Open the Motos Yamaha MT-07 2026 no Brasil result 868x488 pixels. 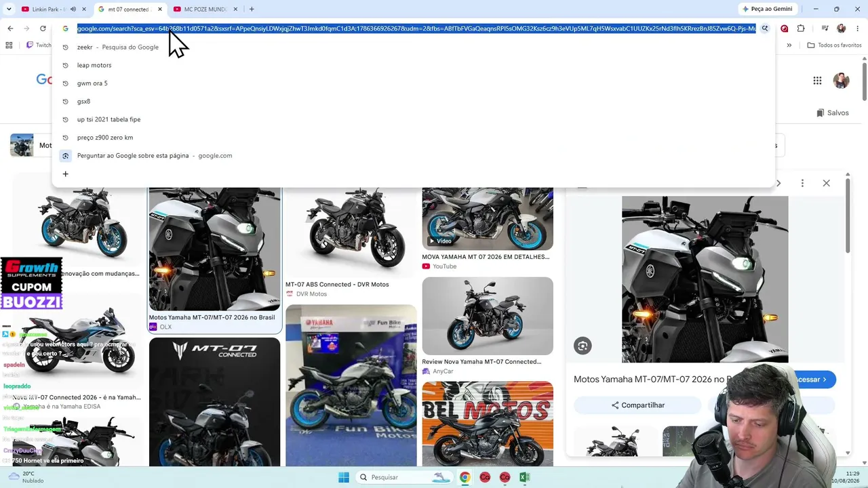click(x=212, y=317)
